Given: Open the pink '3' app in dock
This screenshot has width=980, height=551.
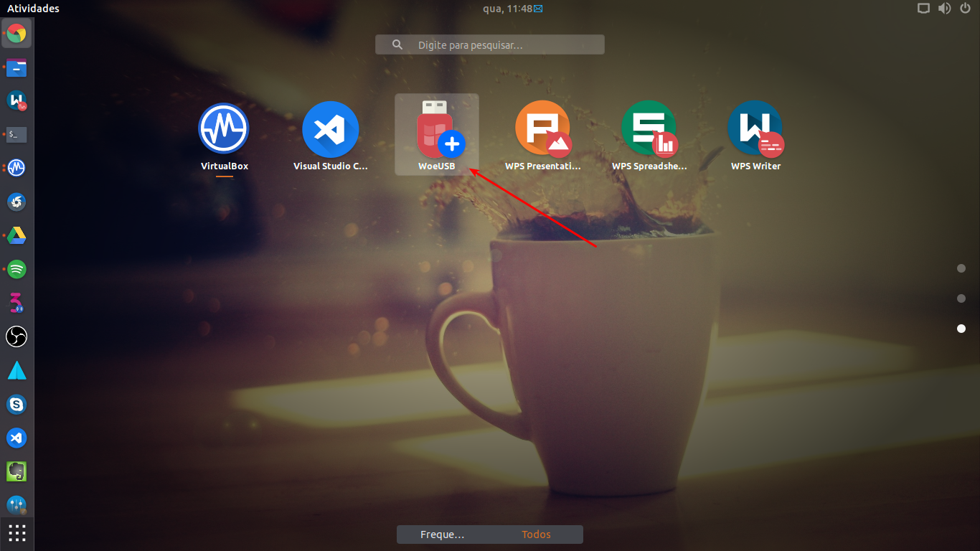Looking at the screenshot, I should tap(17, 303).
